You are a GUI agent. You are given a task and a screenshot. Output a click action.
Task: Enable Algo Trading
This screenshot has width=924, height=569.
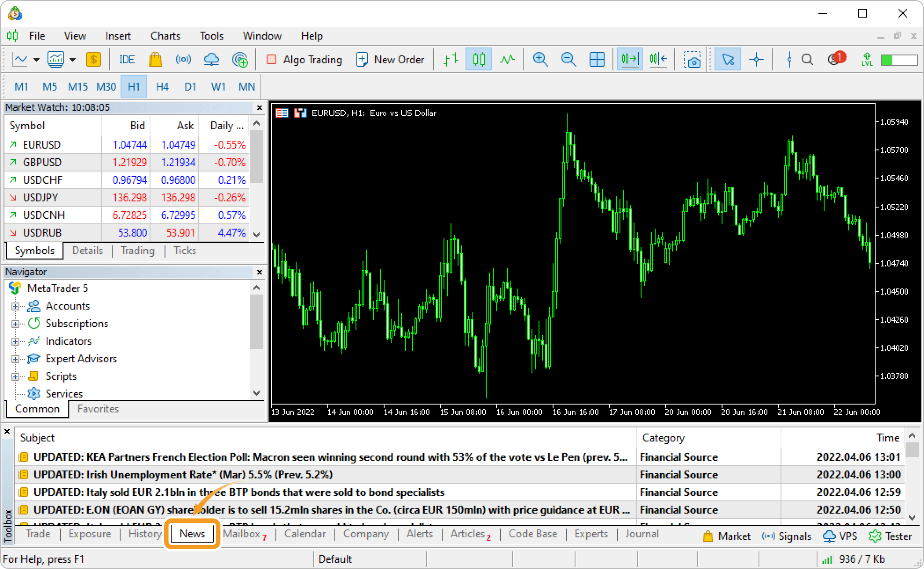tap(304, 59)
